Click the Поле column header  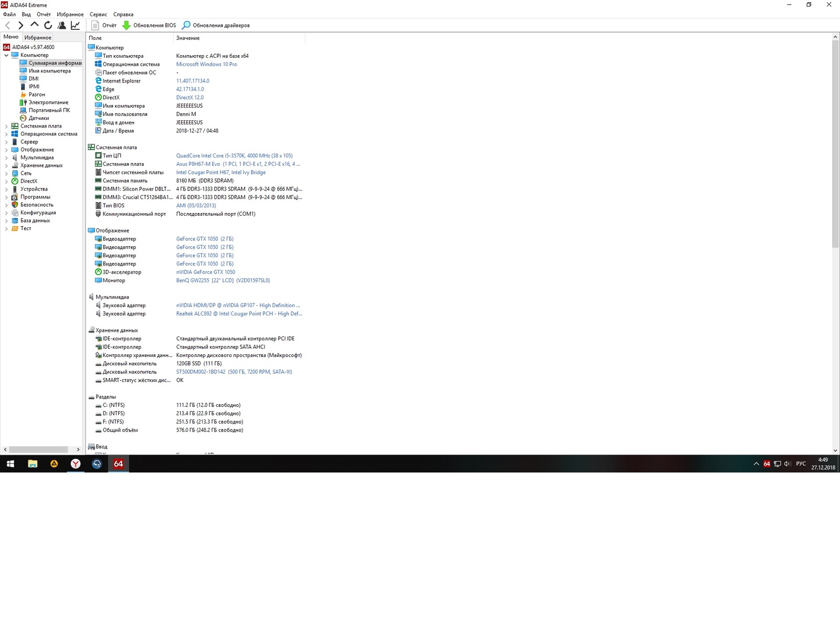click(130, 38)
